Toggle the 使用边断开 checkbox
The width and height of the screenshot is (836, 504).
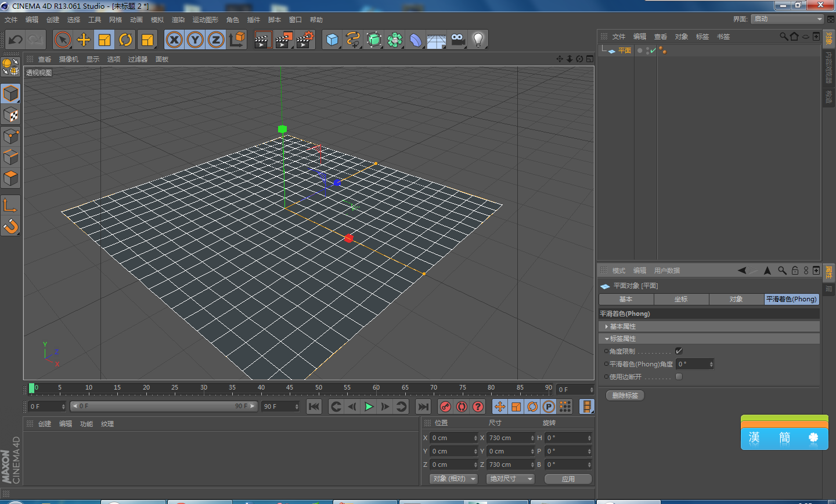(x=679, y=377)
